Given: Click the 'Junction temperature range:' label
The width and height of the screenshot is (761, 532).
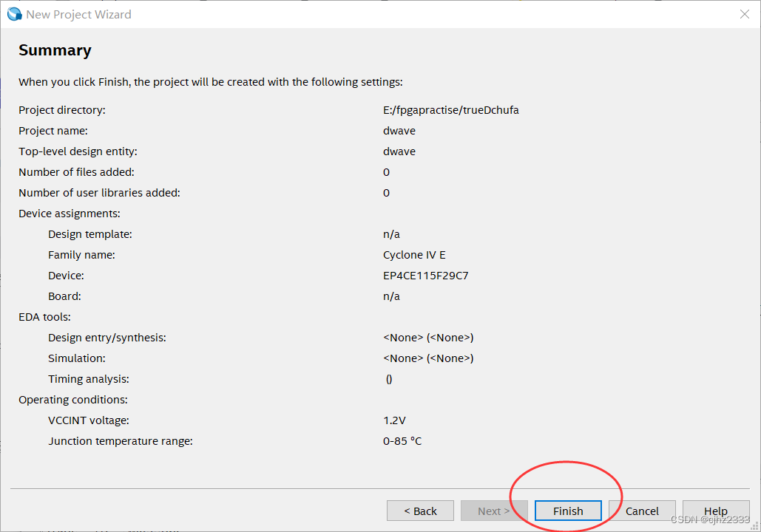Looking at the screenshot, I should coord(121,441).
